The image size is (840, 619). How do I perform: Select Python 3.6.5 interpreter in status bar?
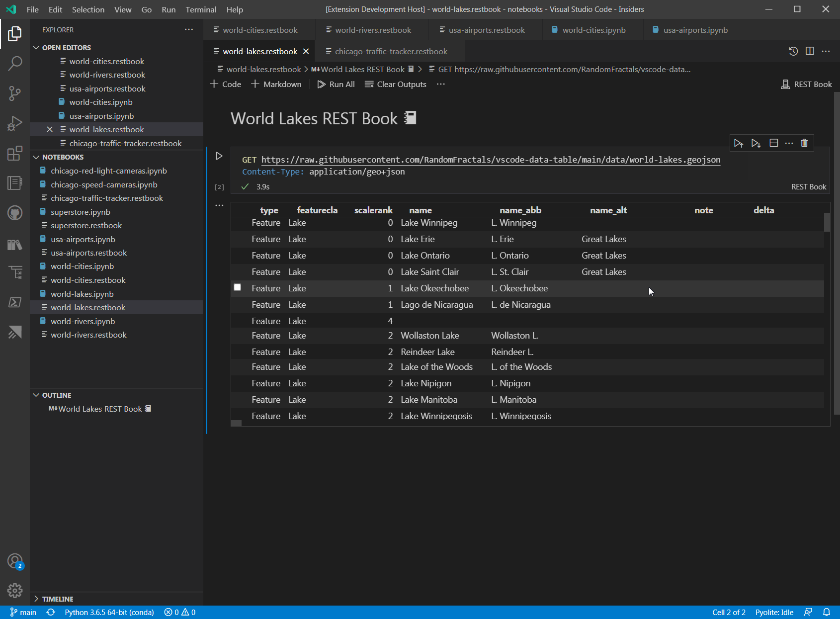pyautogui.click(x=109, y=612)
